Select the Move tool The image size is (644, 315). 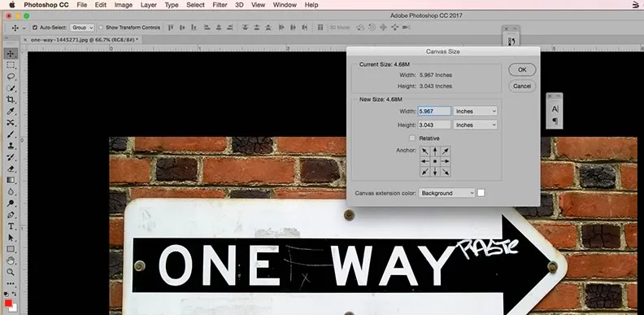pos(11,54)
